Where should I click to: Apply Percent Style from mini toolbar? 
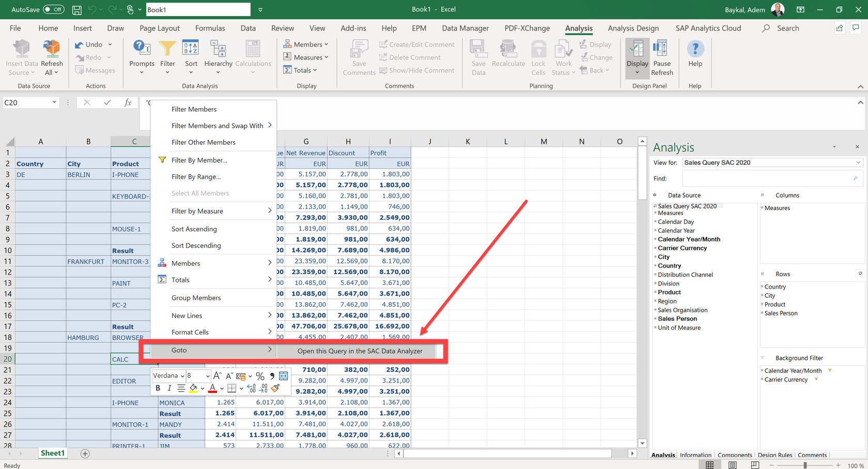pos(260,376)
